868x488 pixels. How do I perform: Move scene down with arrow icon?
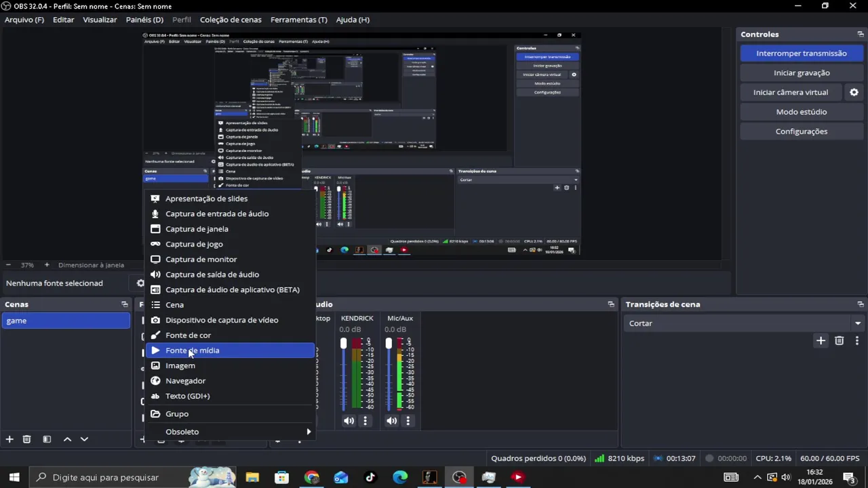(x=84, y=439)
